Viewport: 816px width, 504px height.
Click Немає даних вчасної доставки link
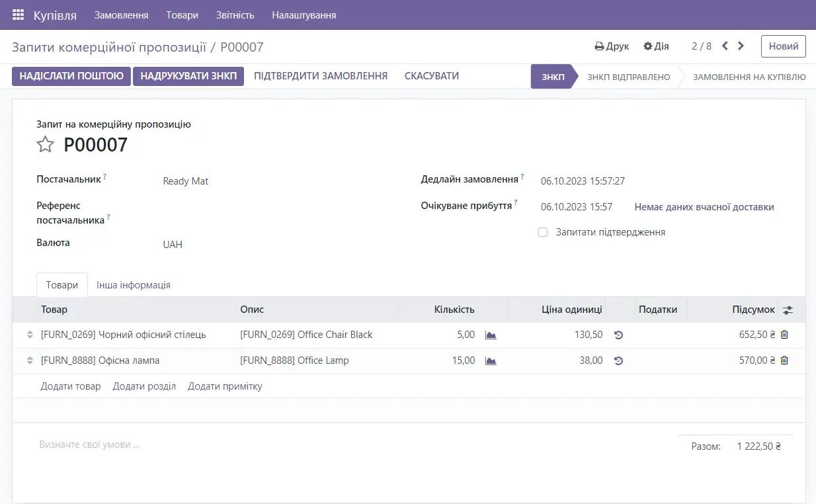click(704, 207)
